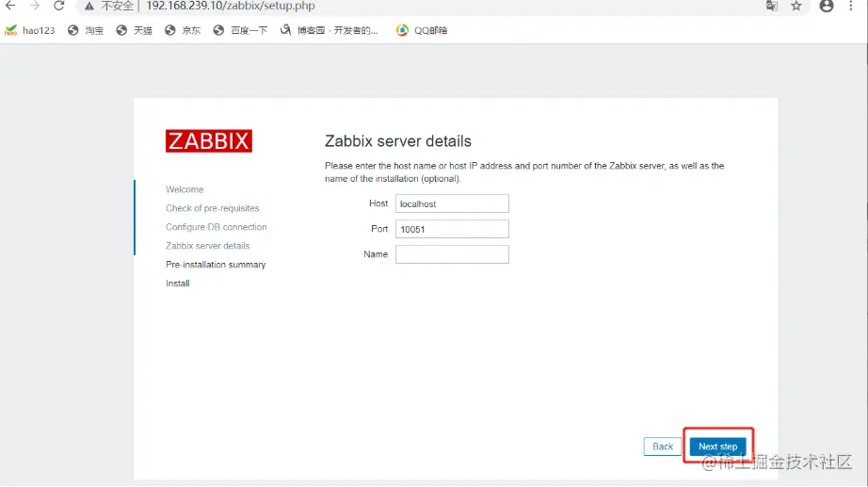Click the Next step button

[718, 446]
